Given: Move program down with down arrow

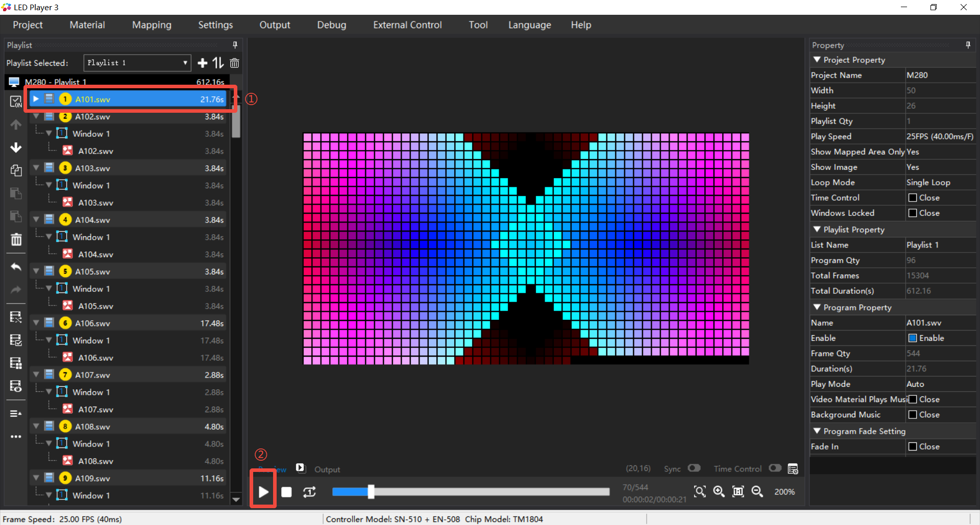Looking at the screenshot, I should [16, 147].
